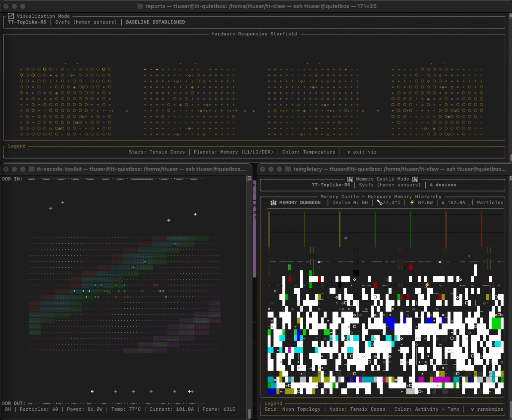Click the castle icon next to MEMORY DUNGEON
512x420 pixels.
[273, 202]
